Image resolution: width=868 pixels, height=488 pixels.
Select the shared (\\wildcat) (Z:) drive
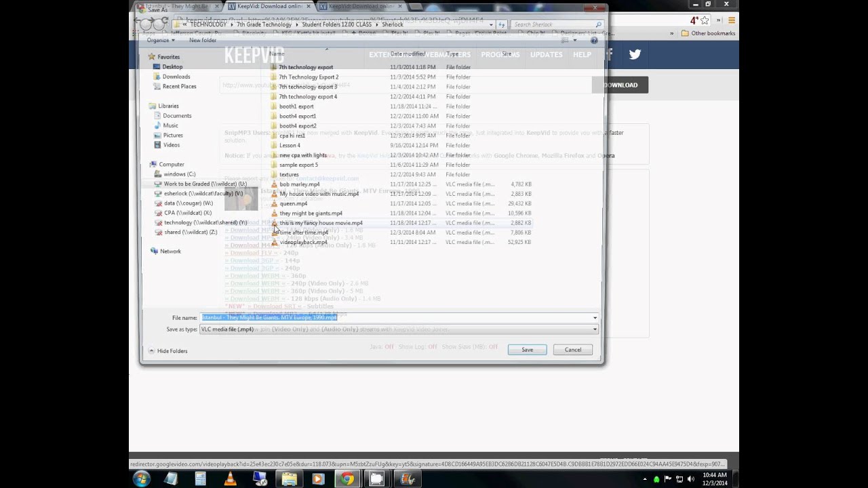click(191, 232)
